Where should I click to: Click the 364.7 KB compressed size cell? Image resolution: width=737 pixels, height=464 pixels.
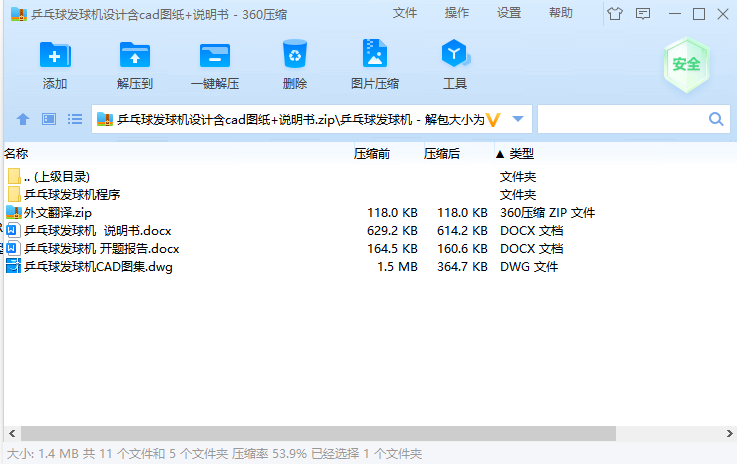(462, 267)
